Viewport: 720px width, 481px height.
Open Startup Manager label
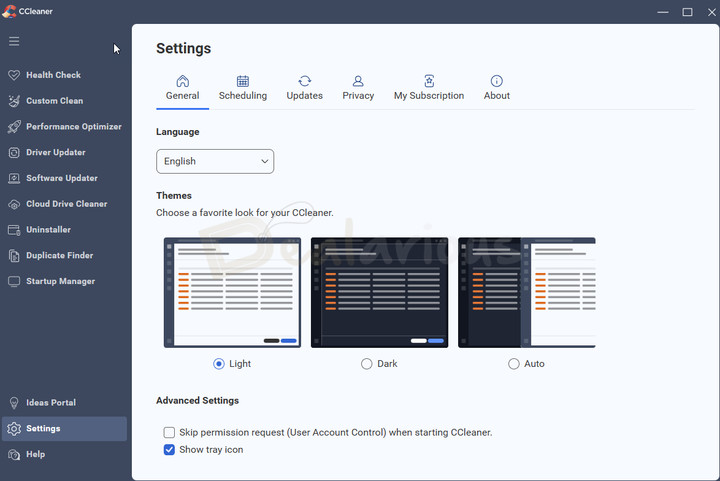click(61, 281)
